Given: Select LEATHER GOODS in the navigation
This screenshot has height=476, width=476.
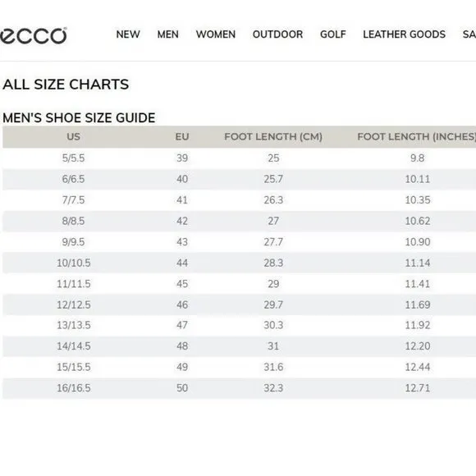Looking at the screenshot, I should click(x=404, y=34).
